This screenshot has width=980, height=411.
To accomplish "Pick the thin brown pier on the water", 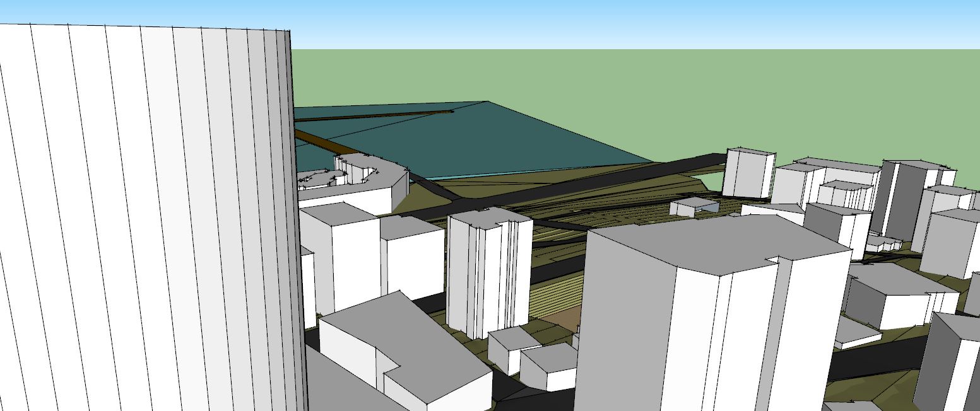I will click(x=379, y=115).
